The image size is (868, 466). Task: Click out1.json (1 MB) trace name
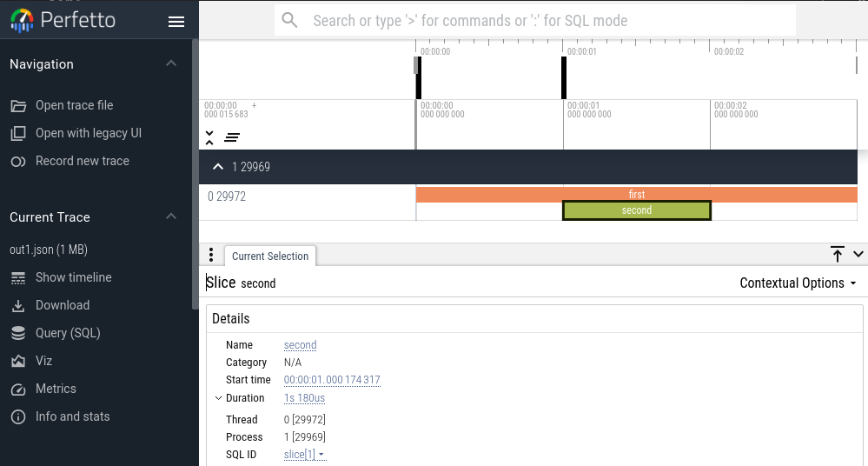pos(49,250)
